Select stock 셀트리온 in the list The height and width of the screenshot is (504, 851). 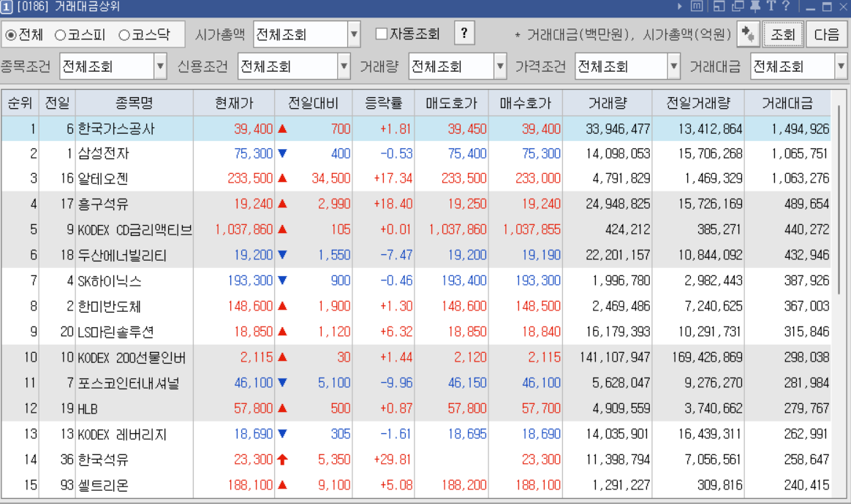click(103, 485)
